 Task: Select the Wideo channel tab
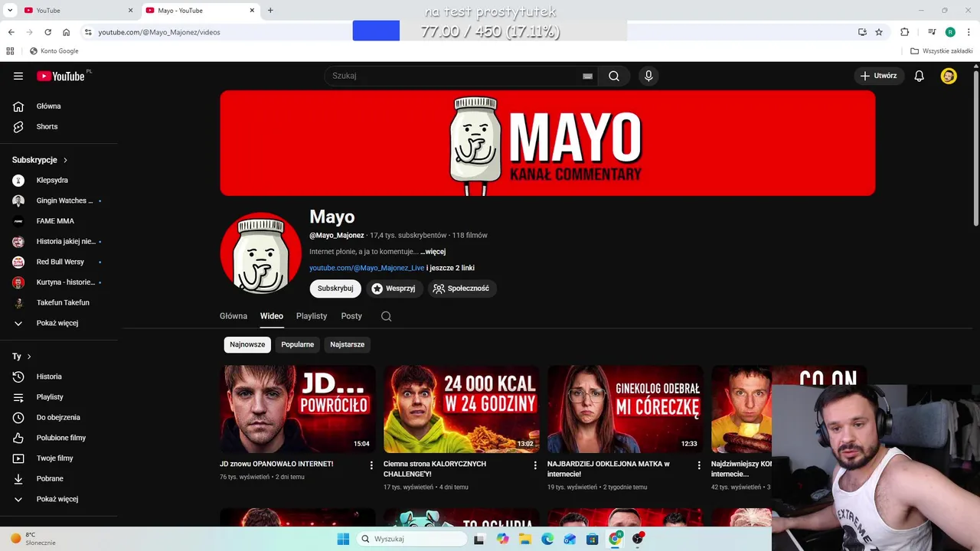(x=272, y=316)
